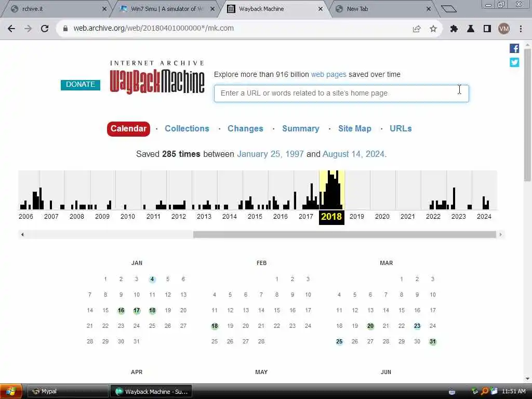Open the March 25 snapshot
The image size is (532, 399).
click(339, 342)
